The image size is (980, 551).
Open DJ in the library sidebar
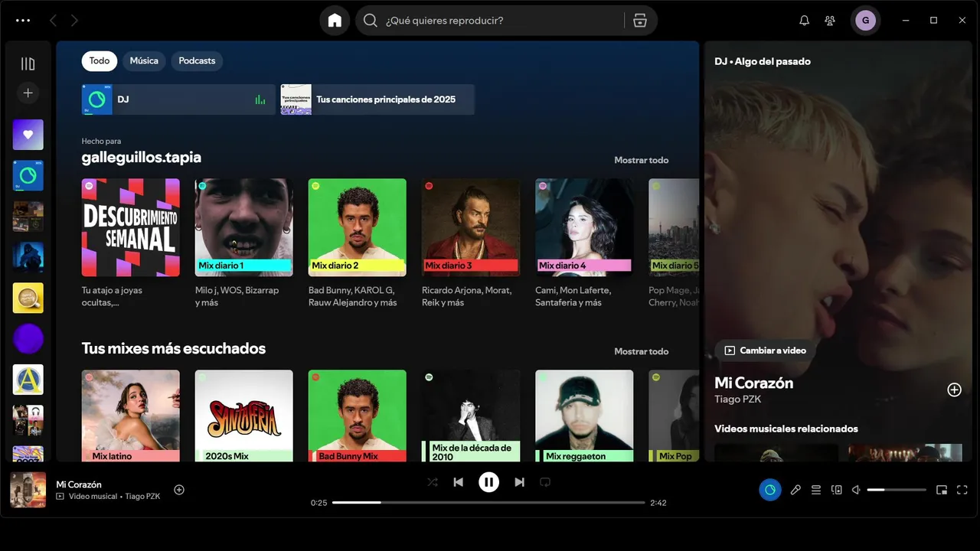[x=28, y=175]
